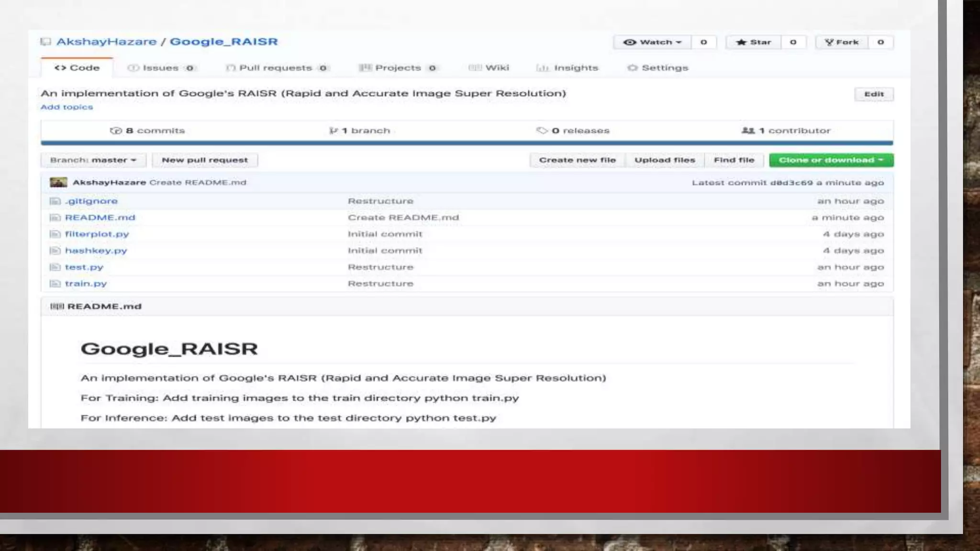Click the repository book icon beside AkshayHazare
The width and height of the screenshot is (980, 551).
pos(46,42)
